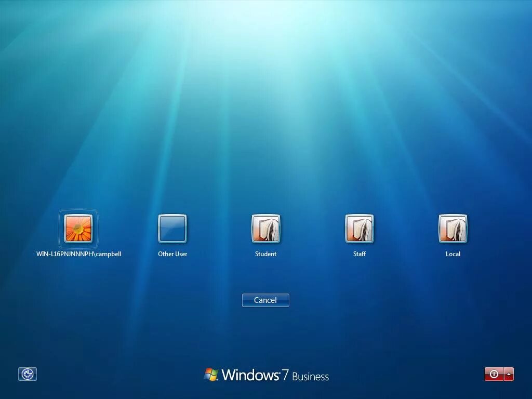Click the Other User label
The width and height of the screenshot is (532, 399).
(172, 254)
